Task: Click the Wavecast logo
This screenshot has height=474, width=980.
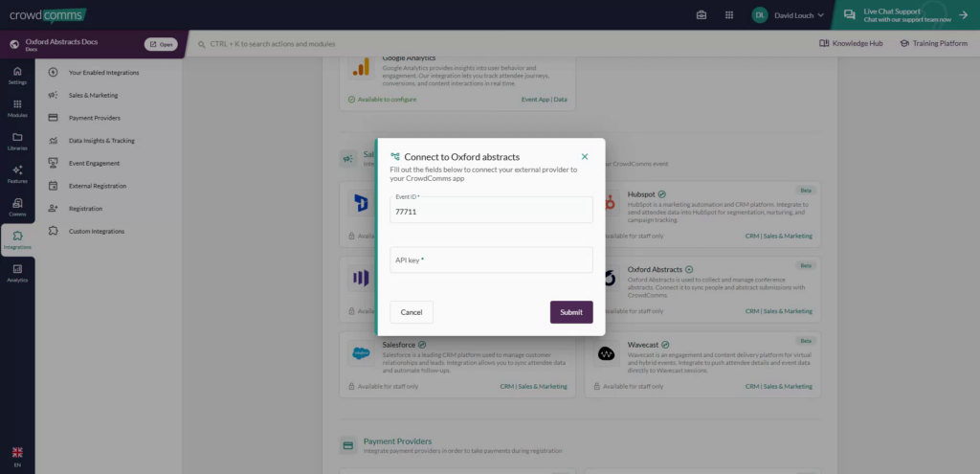Action: pyautogui.click(x=606, y=353)
